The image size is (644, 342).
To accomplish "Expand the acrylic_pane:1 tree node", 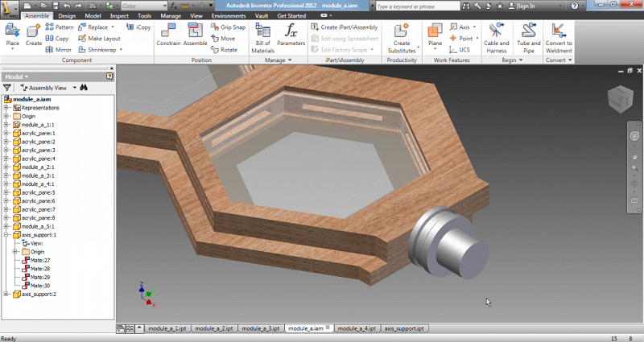I will click(6, 133).
